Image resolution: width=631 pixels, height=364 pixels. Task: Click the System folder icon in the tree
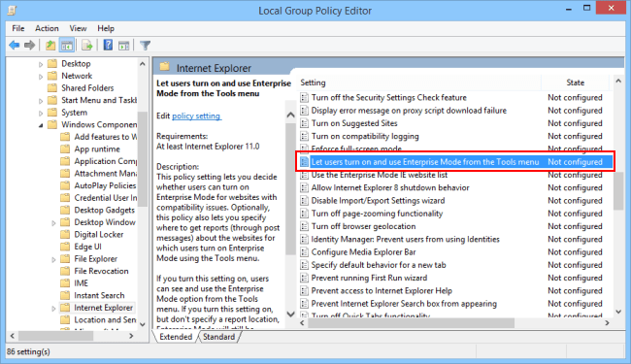(x=52, y=113)
